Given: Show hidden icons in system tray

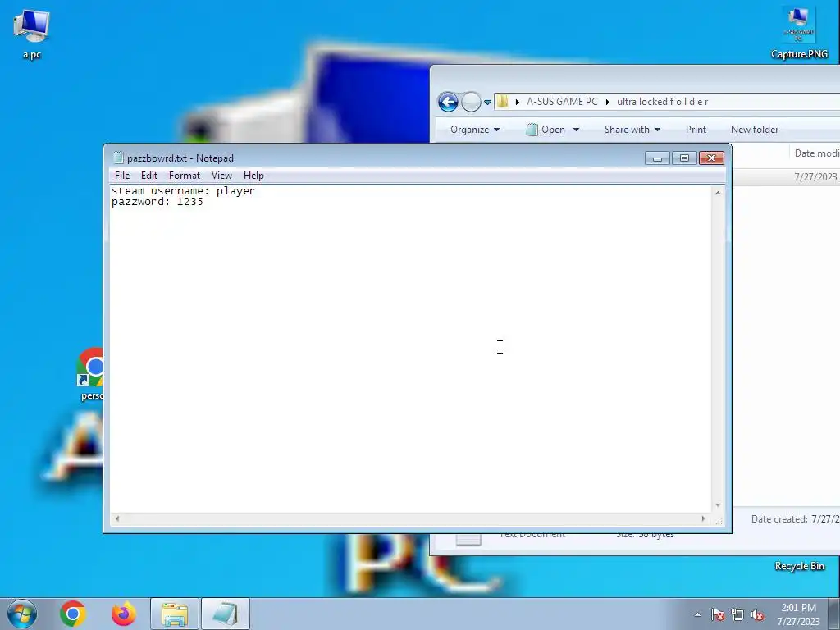Looking at the screenshot, I should pos(697,614).
